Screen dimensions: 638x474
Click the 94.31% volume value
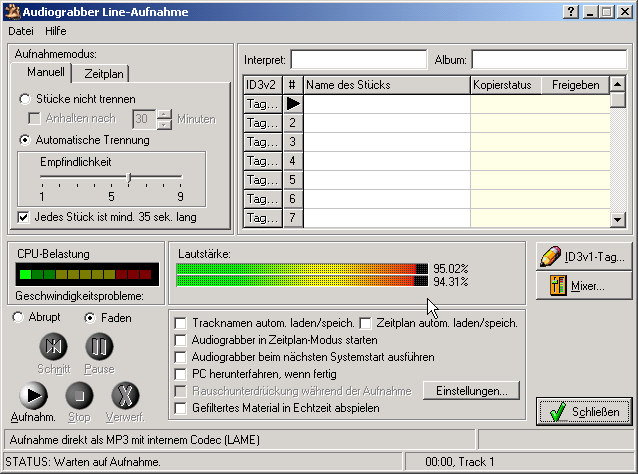(450, 282)
